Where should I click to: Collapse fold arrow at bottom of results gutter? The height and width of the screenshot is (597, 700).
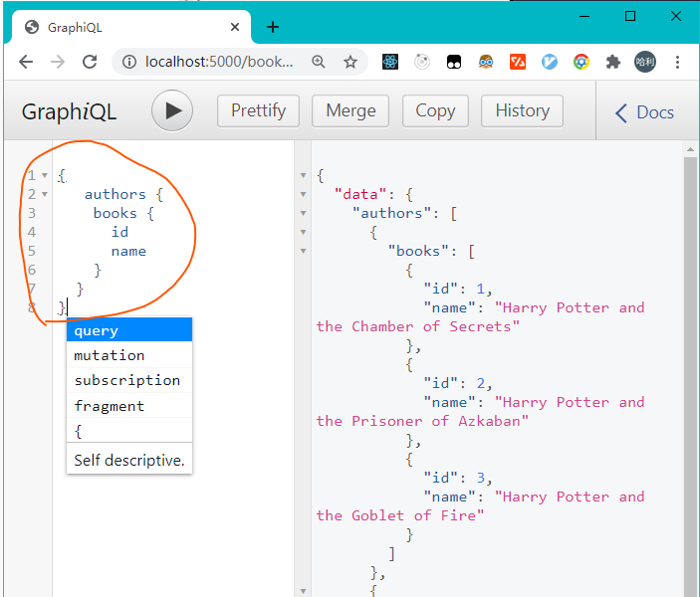coord(303,591)
